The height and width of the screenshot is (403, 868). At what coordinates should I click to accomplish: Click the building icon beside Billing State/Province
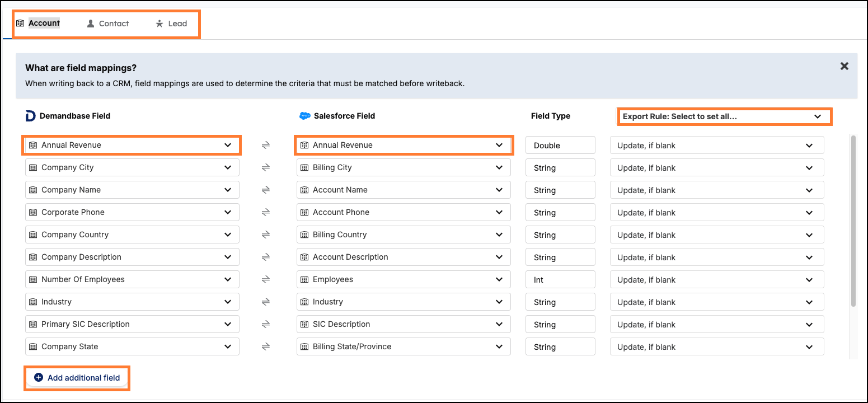click(304, 346)
